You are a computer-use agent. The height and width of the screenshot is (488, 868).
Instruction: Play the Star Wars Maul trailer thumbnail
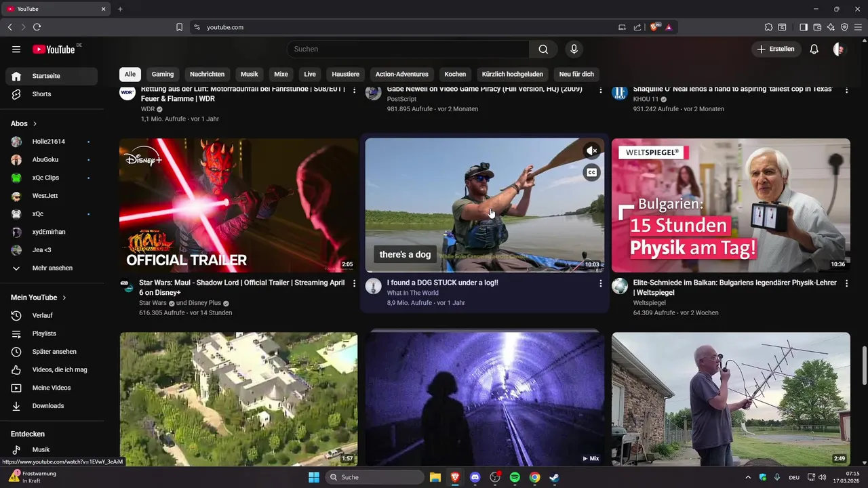pyautogui.click(x=239, y=205)
